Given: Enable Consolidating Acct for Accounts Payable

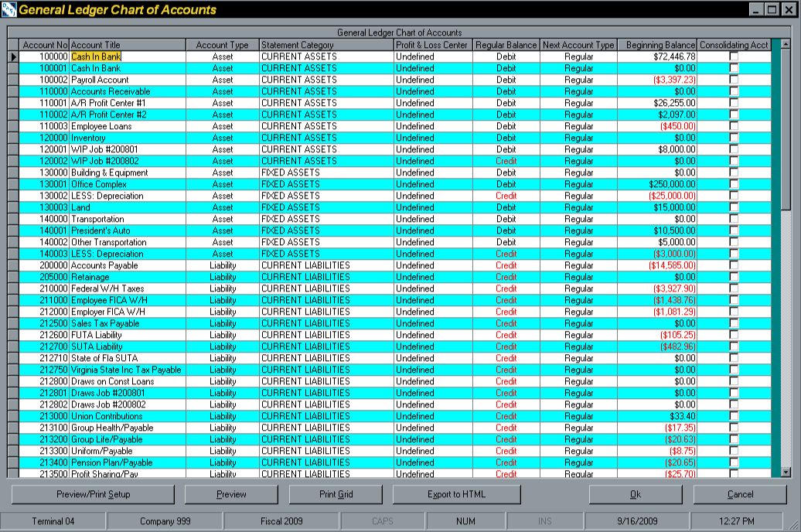Looking at the screenshot, I should (734, 265).
